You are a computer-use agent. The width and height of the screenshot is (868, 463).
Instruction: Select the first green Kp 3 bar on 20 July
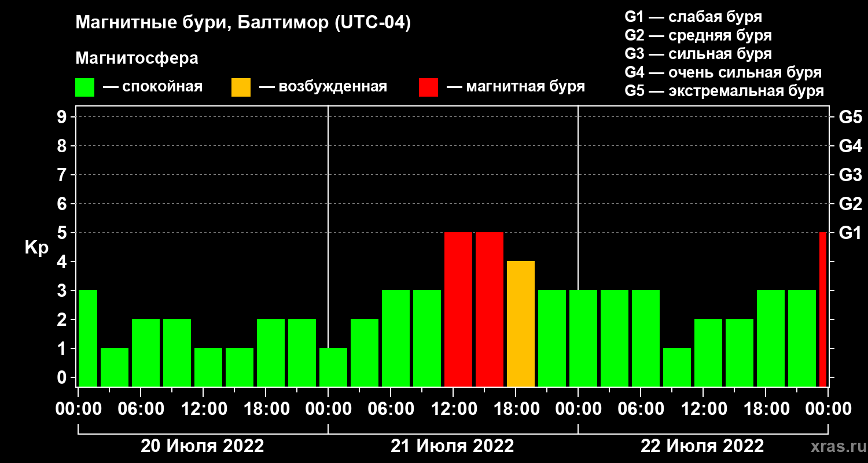click(x=88, y=339)
